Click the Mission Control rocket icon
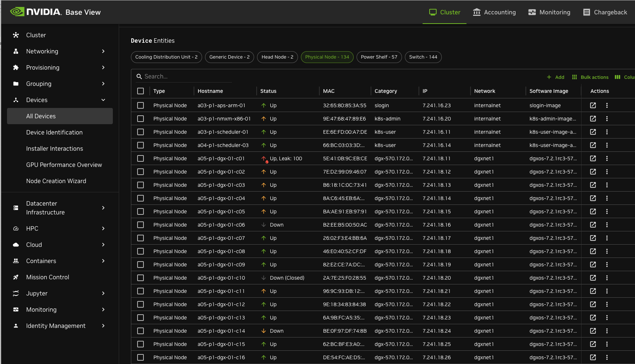635x364 pixels. point(16,277)
